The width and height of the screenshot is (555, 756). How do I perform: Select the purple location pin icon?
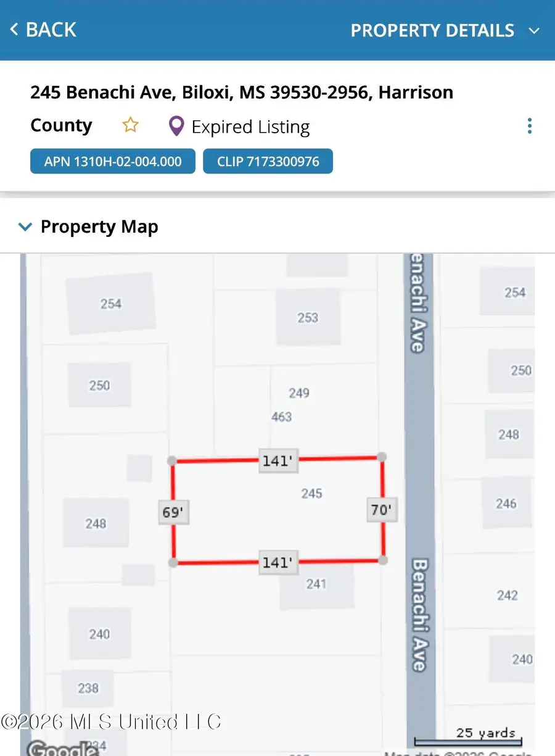click(x=175, y=125)
